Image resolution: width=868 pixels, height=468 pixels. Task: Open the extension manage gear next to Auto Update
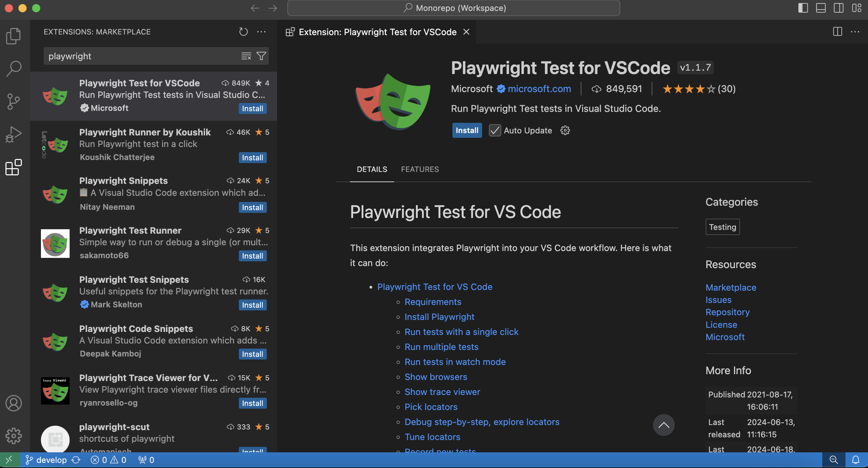tap(565, 130)
